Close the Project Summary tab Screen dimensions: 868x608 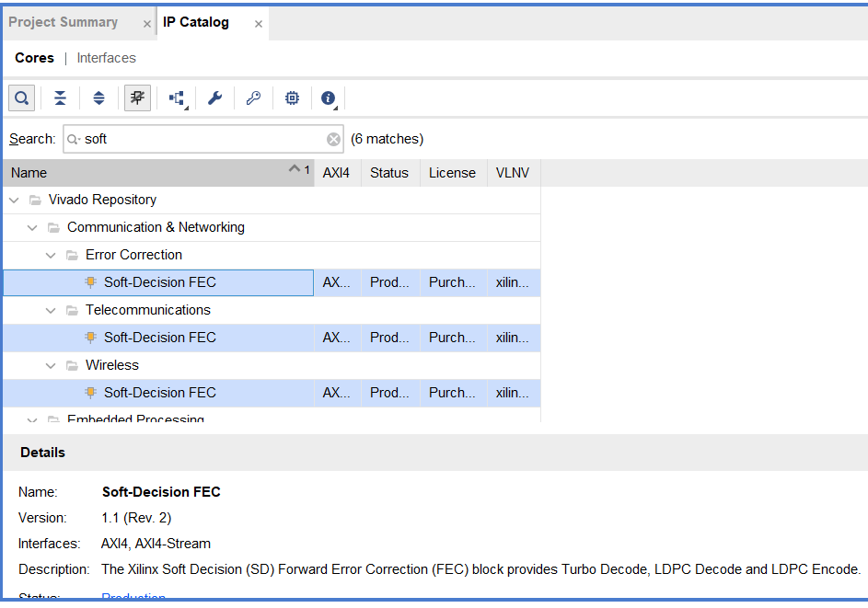pos(146,24)
